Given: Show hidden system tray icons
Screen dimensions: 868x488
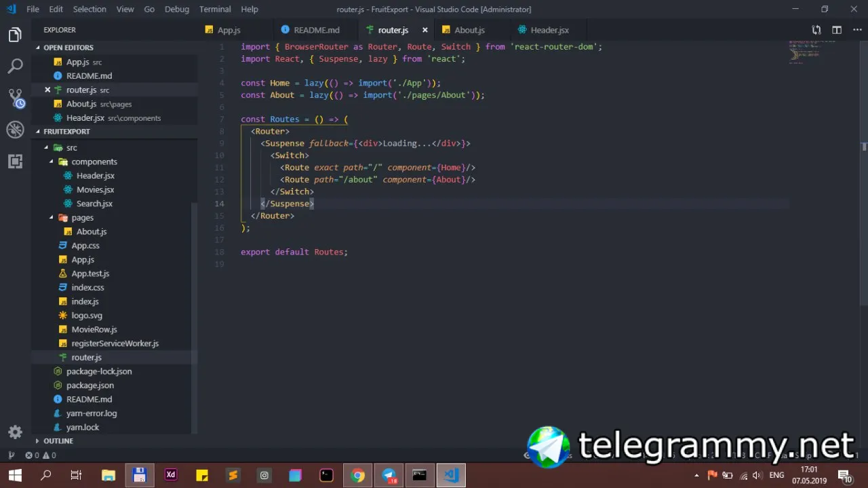Looking at the screenshot, I should [696, 475].
